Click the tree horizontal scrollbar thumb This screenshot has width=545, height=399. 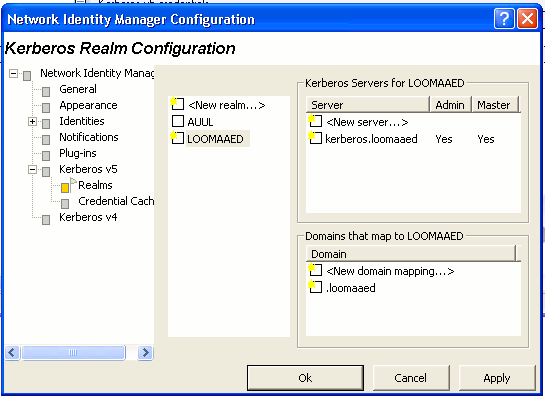pyautogui.click(x=73, y=353)
